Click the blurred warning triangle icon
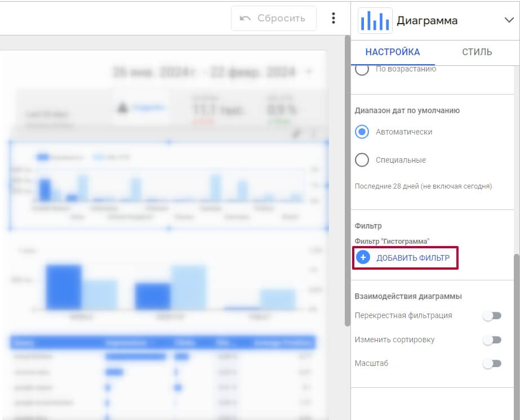520x420 pixels. (122, 108)
